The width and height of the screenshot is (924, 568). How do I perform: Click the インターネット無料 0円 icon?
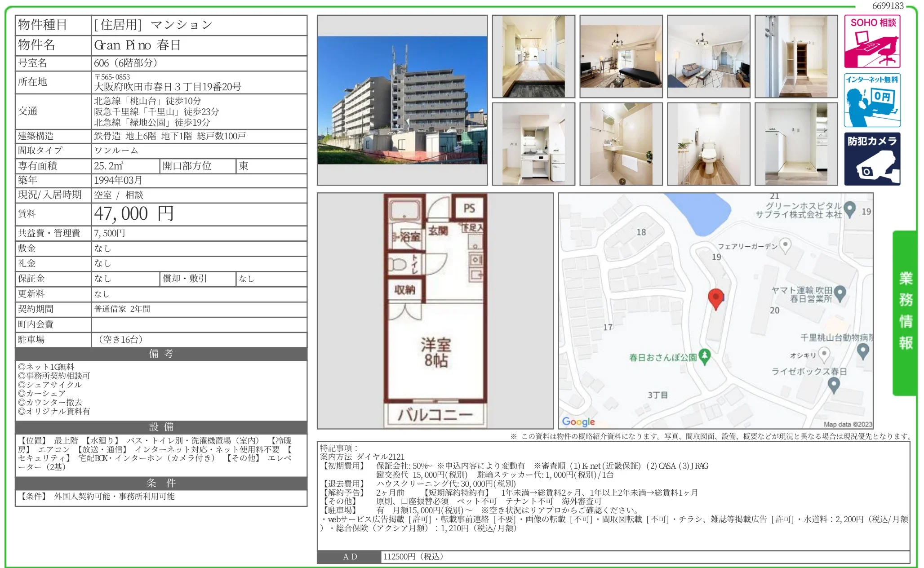[872, 100]
